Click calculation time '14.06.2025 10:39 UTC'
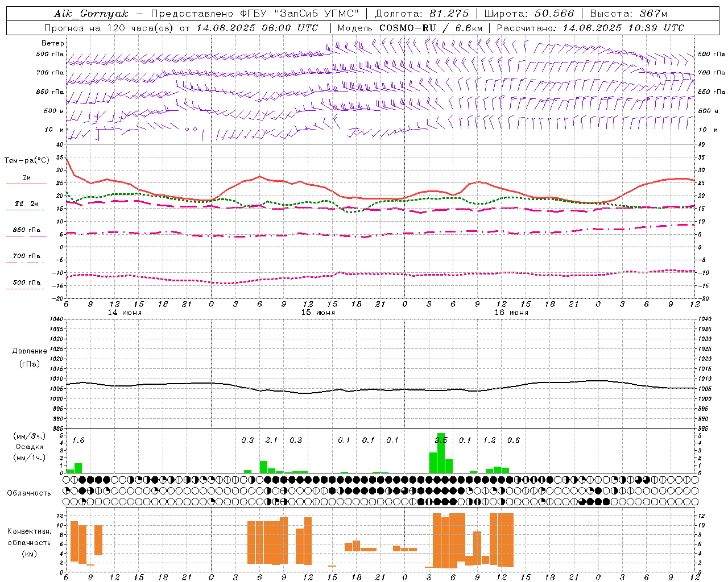The image size is (728, 582). 623,28
